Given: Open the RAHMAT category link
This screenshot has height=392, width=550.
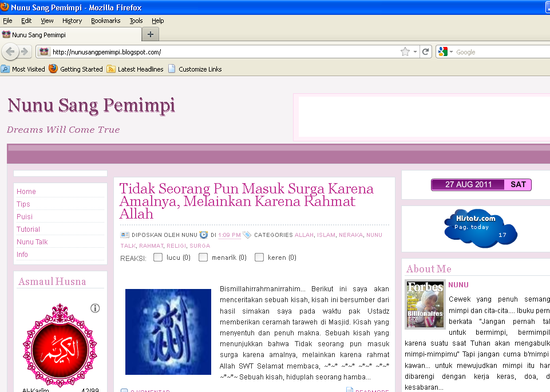Looking at the screenshot, I should [x=151, y=246].
